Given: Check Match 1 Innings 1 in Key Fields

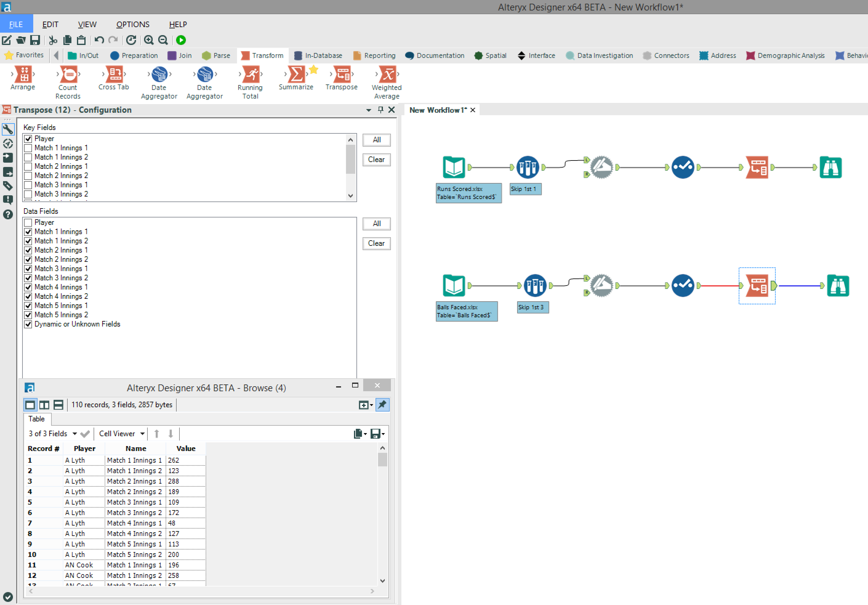Looking at the screenshot, I should [28, 148].
